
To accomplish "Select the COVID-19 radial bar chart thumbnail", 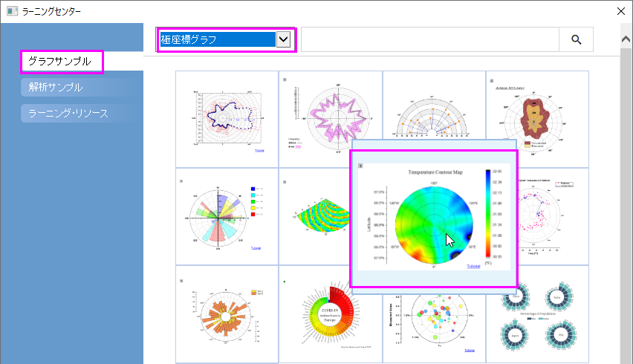I will pyautogui.click(x=330, y=314).
